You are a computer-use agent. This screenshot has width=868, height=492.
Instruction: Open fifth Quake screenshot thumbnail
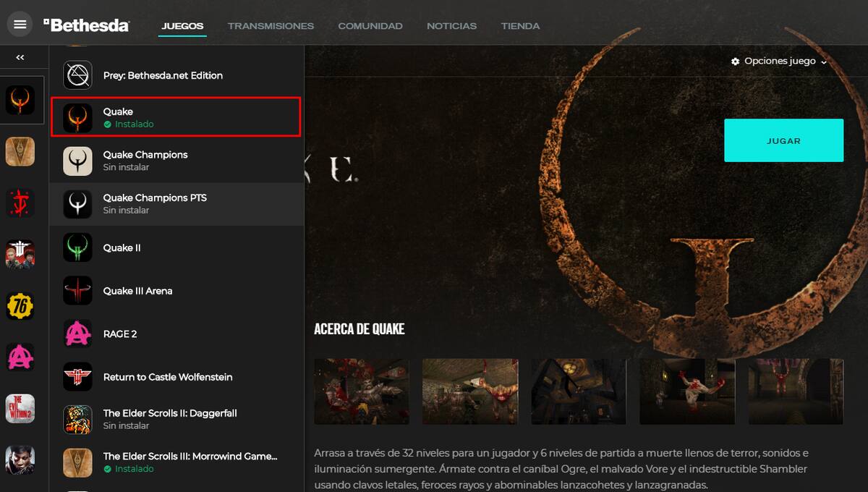pyautogui.click(x=796, y=391)
